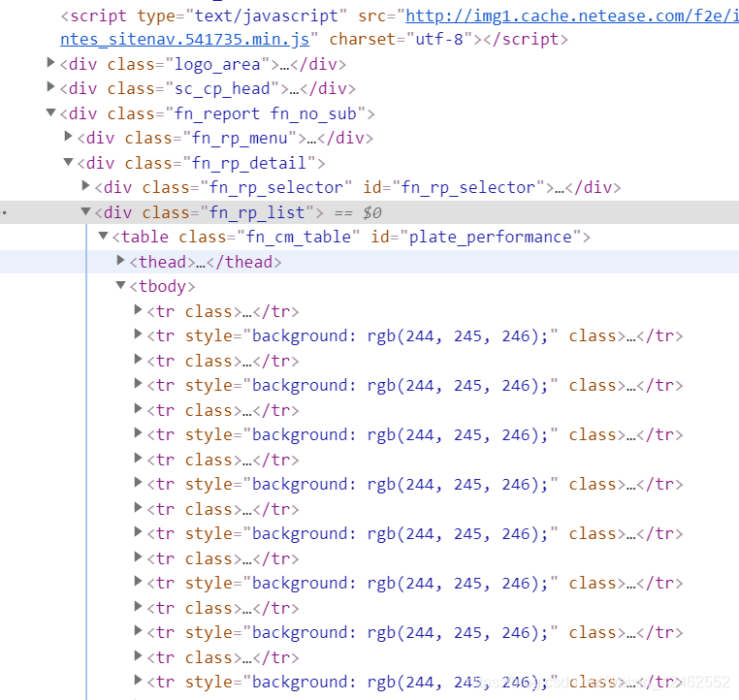Select the div class="fn_rp_menu" row
This screenshot has height=700, width=739.
pyautogui.click(x=225, y=138)
